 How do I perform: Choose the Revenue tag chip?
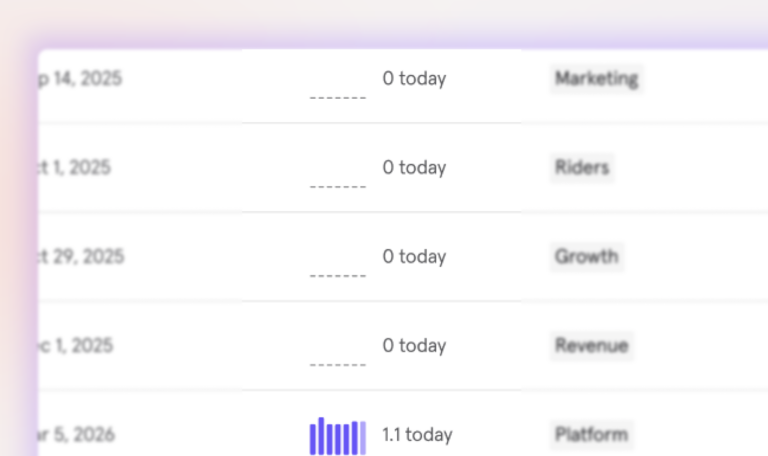[x=591, y=346]
